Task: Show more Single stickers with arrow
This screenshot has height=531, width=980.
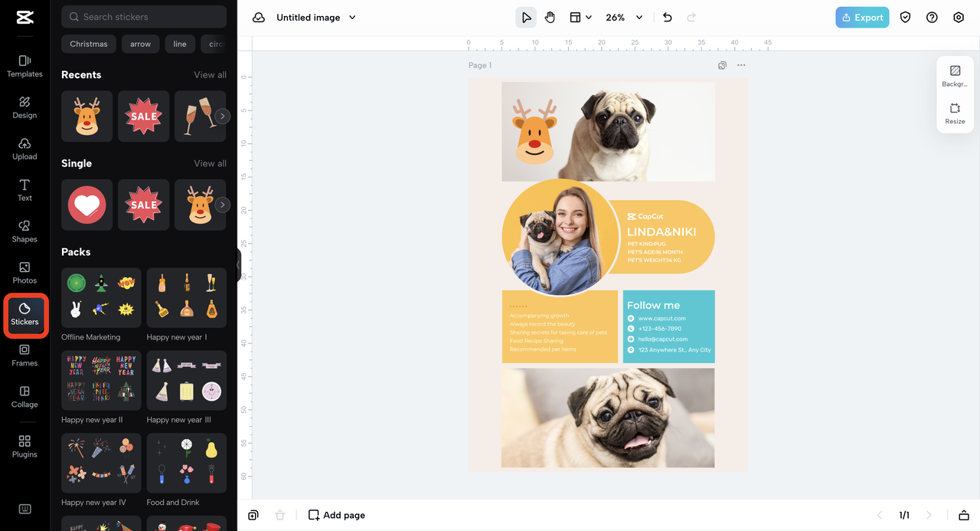Action: pyautogui.click(x=222, y=205)
